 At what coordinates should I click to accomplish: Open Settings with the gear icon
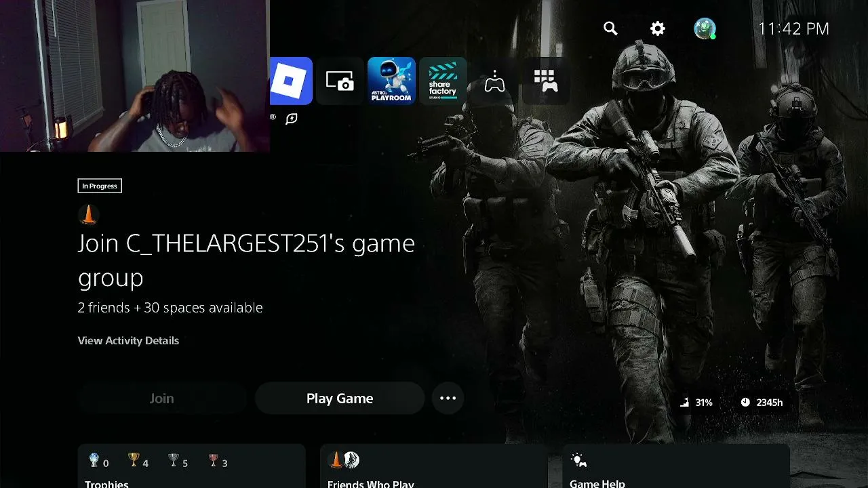658,28
